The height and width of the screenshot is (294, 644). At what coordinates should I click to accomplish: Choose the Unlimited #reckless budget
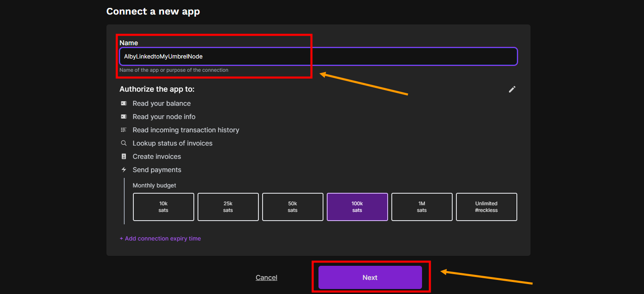[486, 207]
